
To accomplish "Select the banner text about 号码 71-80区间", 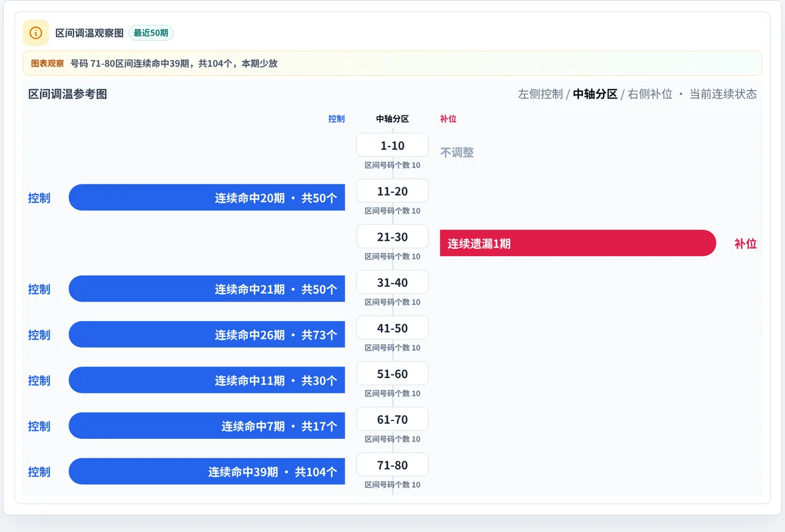I will [174, 63].
